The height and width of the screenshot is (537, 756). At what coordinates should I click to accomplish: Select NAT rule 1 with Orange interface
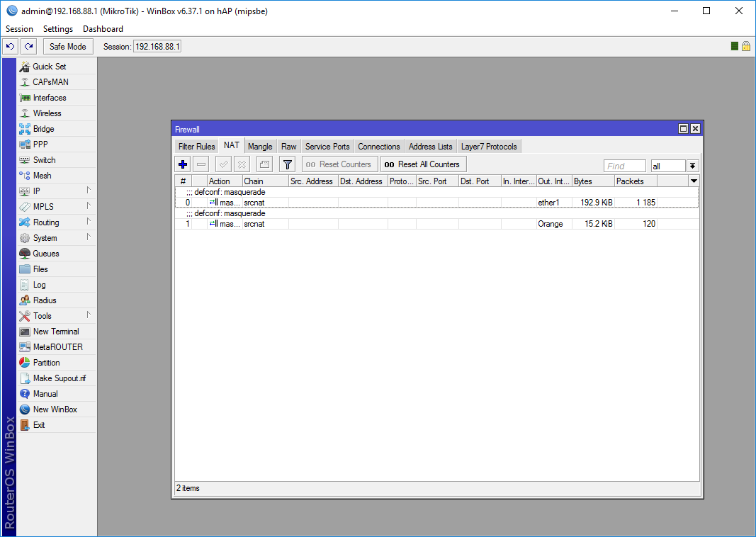pos(436,224)
